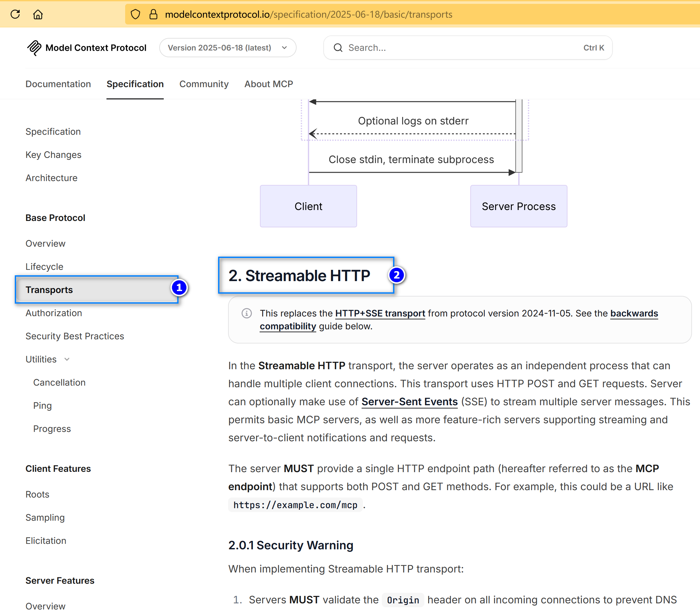Go to the Sampling page
The image size is (700, 613).
click(45, 517)
